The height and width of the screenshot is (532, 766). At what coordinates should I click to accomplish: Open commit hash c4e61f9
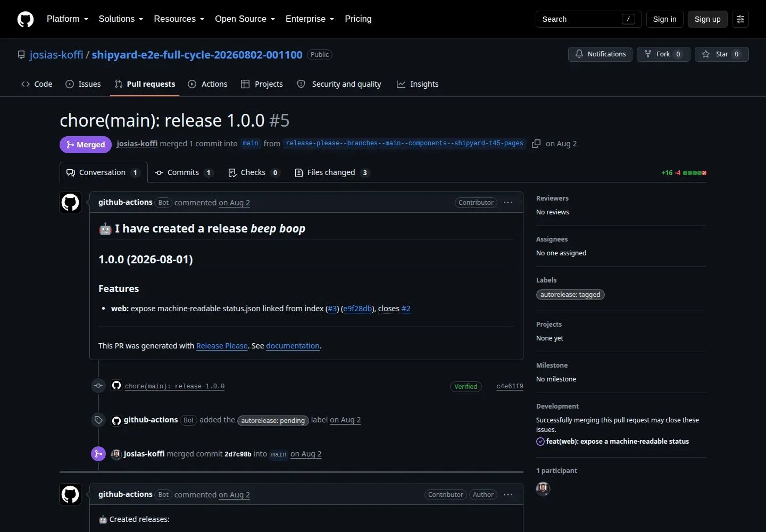pyautogui.click(x=510, y=387)
